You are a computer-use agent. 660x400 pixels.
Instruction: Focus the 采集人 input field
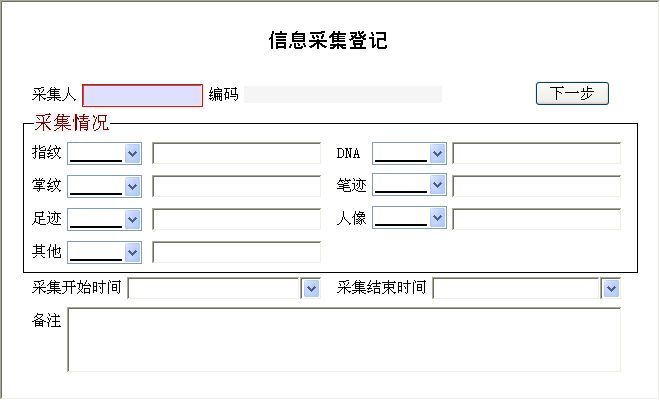click(142, 95)
